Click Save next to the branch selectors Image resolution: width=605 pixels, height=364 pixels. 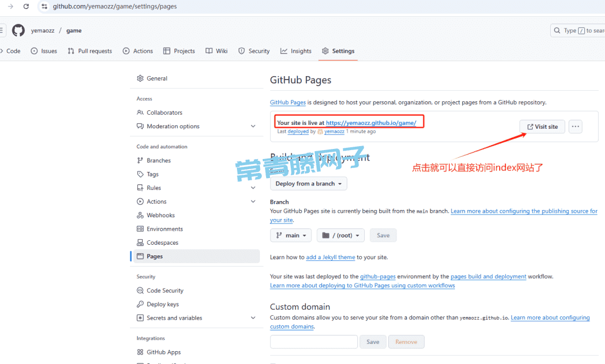pyautogui.click(x=383, y=235)
